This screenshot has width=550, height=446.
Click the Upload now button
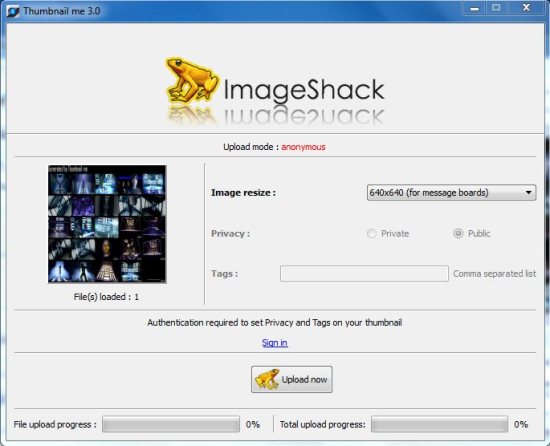pos(291,379)
